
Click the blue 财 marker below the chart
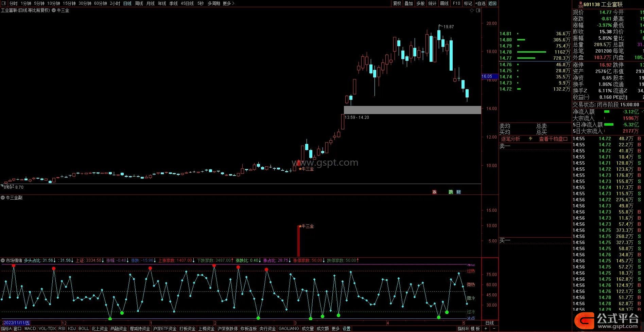458,192
